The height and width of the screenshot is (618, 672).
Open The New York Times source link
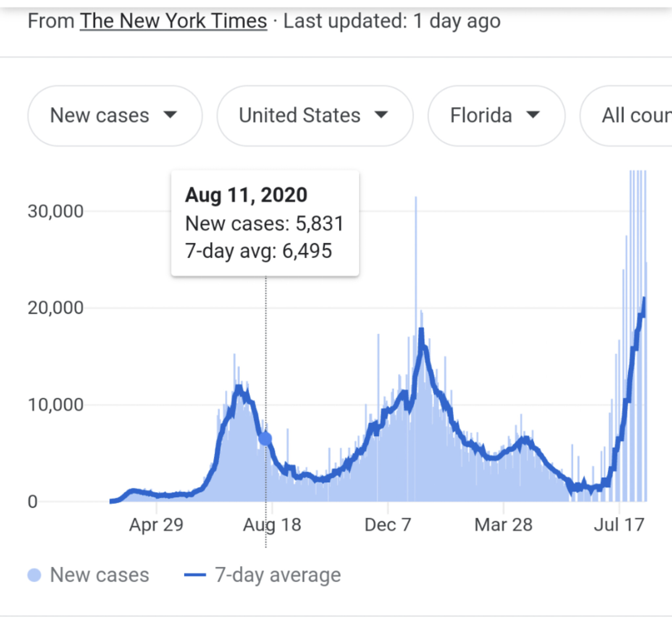[173, 21]
